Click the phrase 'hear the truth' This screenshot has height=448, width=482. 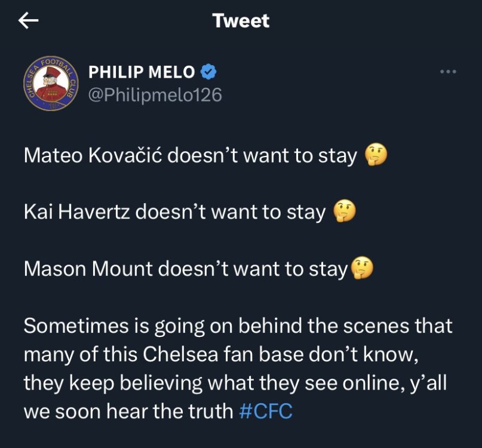170,411
